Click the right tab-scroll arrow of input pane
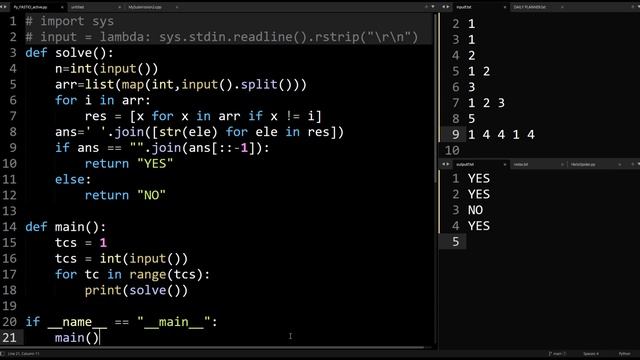Viewport: 640px width, 360px height. 448,7
